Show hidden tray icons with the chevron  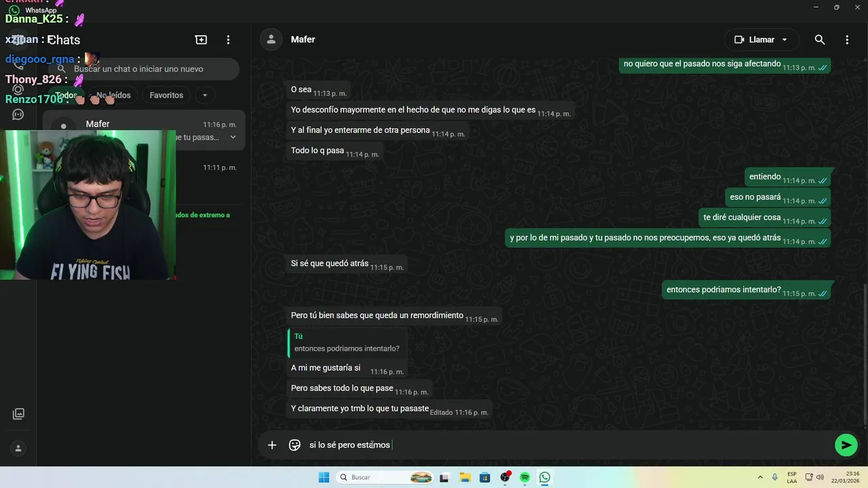click(760, 477)
